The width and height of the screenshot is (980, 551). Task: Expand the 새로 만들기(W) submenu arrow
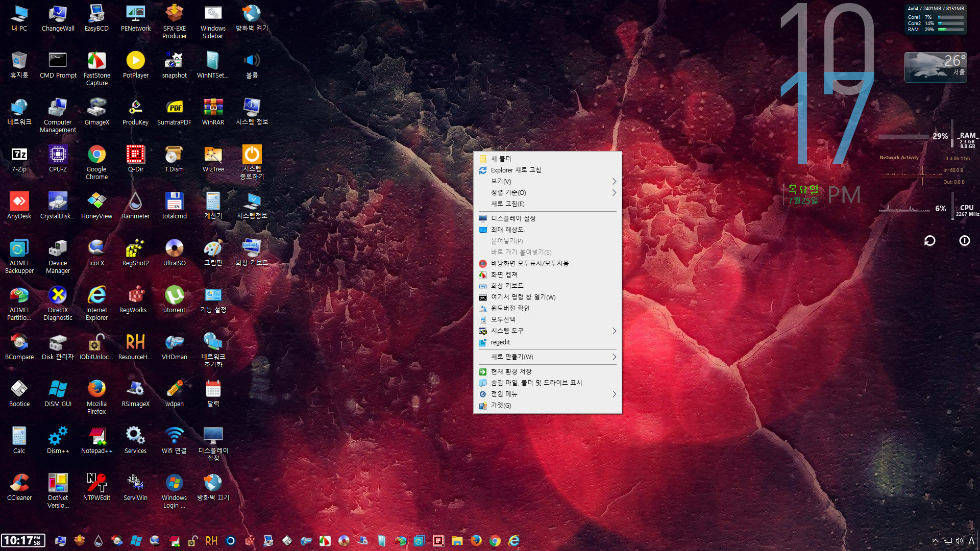click(x=614, y=357)
